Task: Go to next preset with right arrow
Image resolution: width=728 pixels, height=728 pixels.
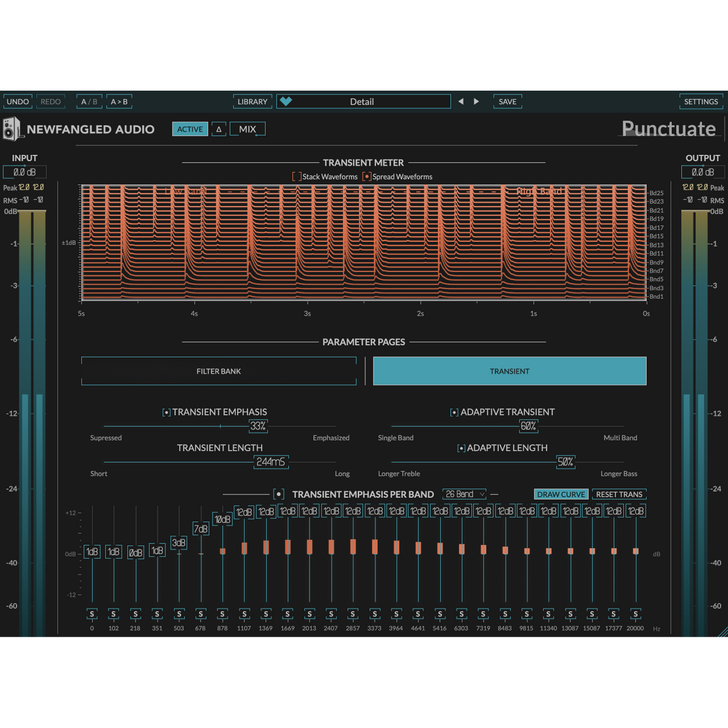Action: pos(476,101)
